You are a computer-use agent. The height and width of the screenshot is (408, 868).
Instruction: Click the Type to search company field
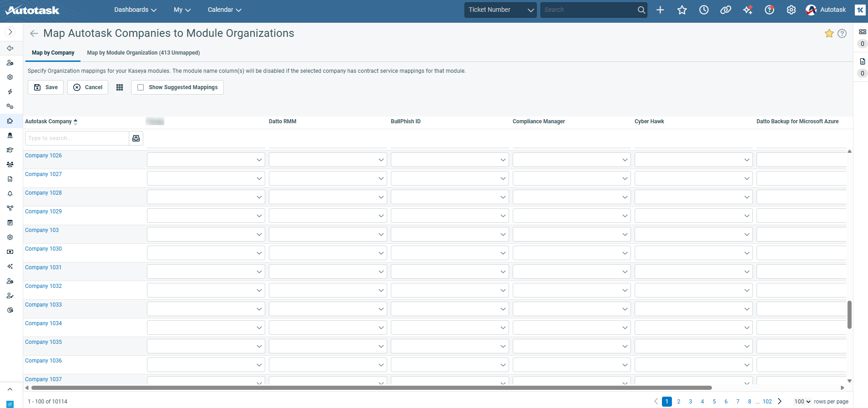(77, 138)
